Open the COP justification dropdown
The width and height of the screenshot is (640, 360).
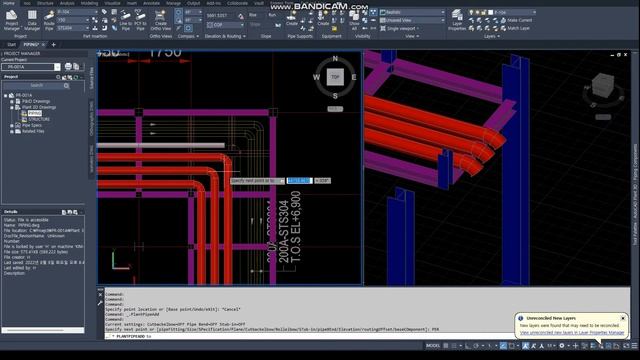click(225, 25)
